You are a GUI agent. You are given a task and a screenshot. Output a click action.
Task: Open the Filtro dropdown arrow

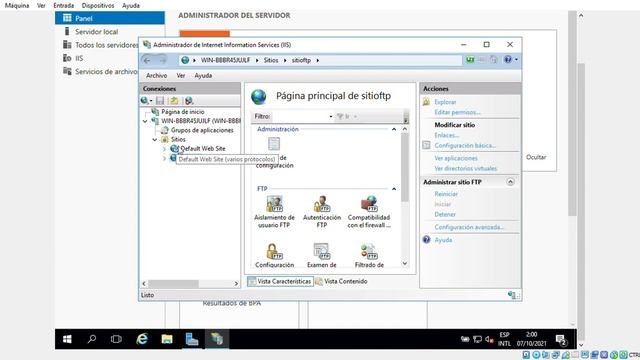point(331,117)
